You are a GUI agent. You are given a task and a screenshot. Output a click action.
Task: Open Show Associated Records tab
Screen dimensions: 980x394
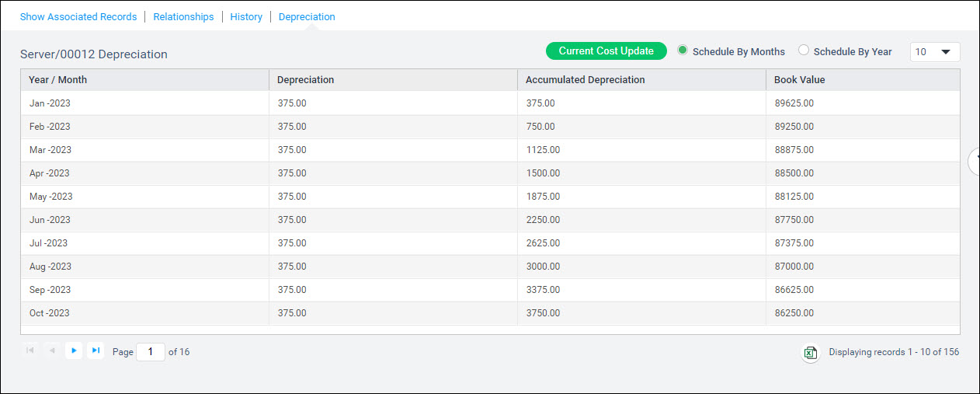click(x=78, y=16)
